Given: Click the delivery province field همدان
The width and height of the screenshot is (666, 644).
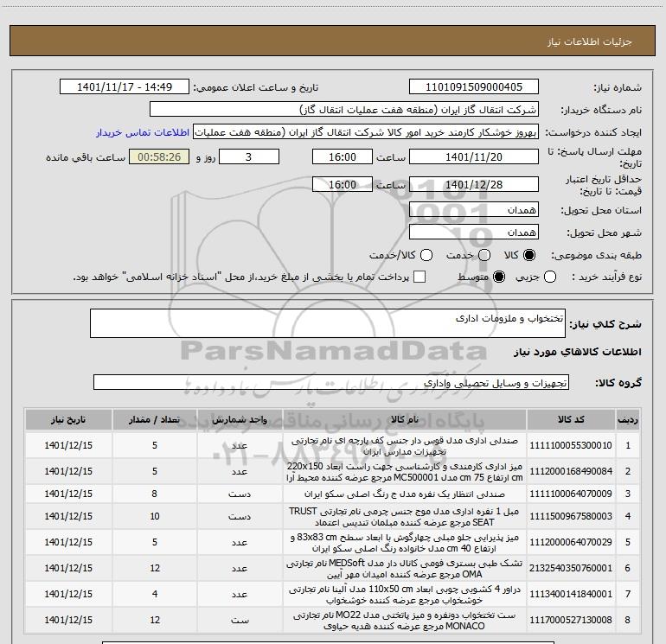Looking at the screenshot, I should [474, 209].
